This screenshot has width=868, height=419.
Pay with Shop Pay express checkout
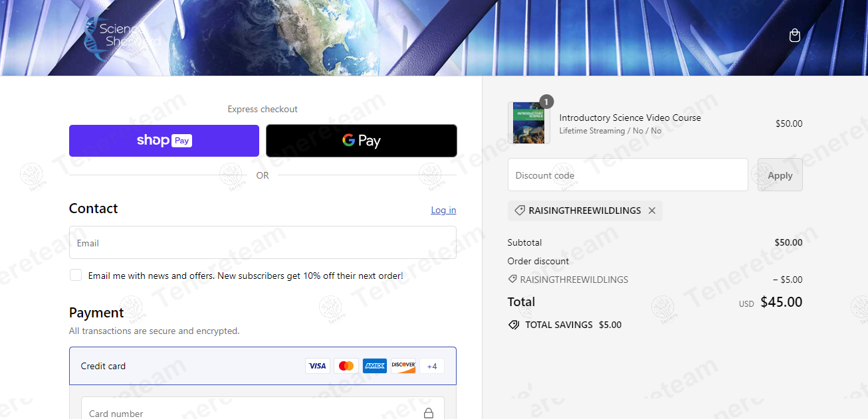point(164,141)
